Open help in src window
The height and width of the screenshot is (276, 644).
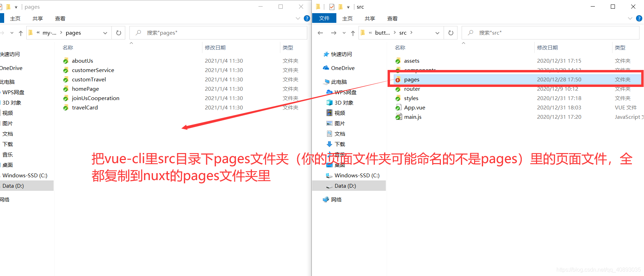click(x=639, y=18)
